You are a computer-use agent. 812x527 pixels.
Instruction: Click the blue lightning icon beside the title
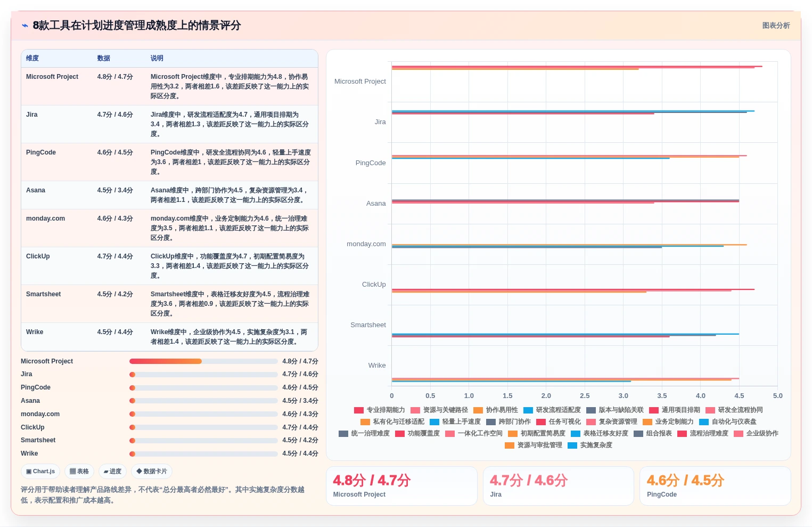[24, 26]
